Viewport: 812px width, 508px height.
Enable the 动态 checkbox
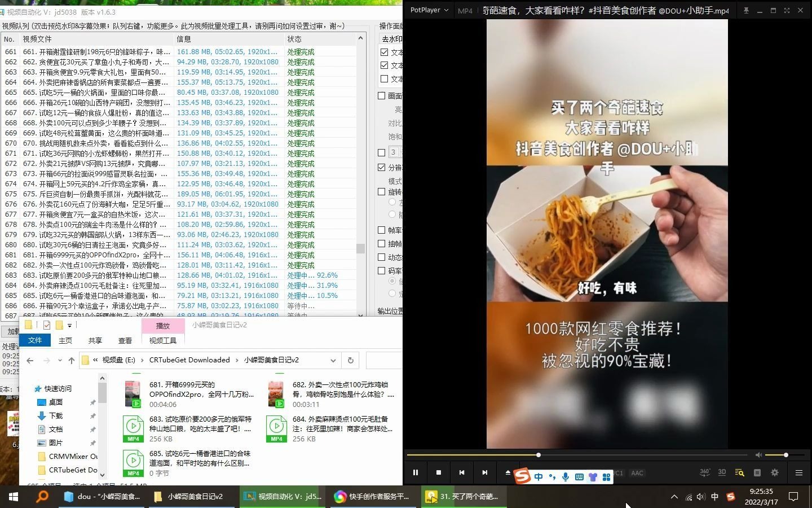(x=382, y=257)
